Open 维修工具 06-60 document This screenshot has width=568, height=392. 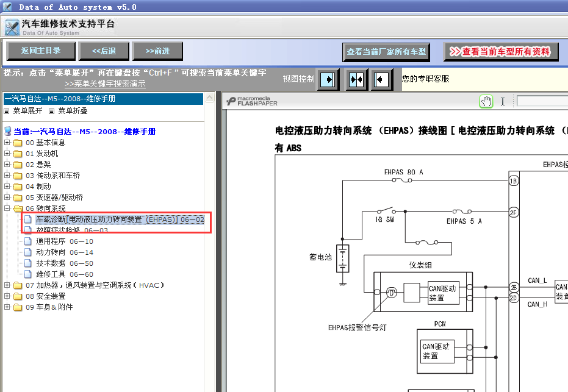pyautogui.click(x=65, y=274)
